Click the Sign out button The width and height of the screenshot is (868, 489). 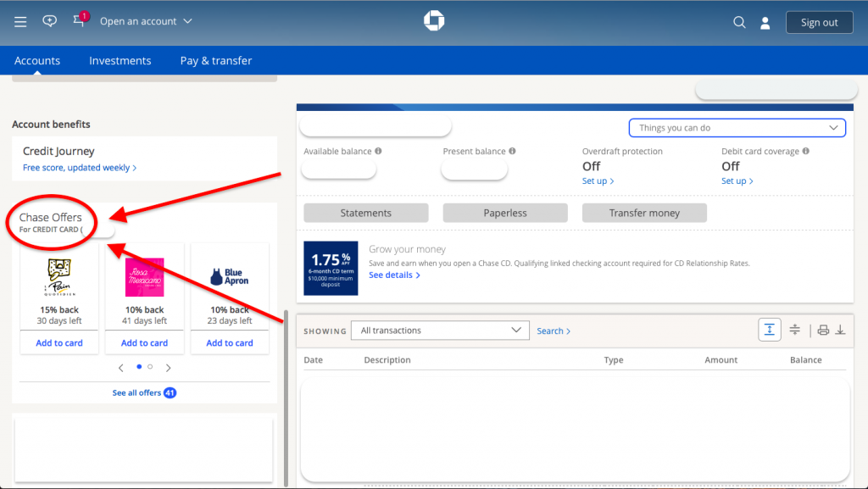[x=820, y=23]
